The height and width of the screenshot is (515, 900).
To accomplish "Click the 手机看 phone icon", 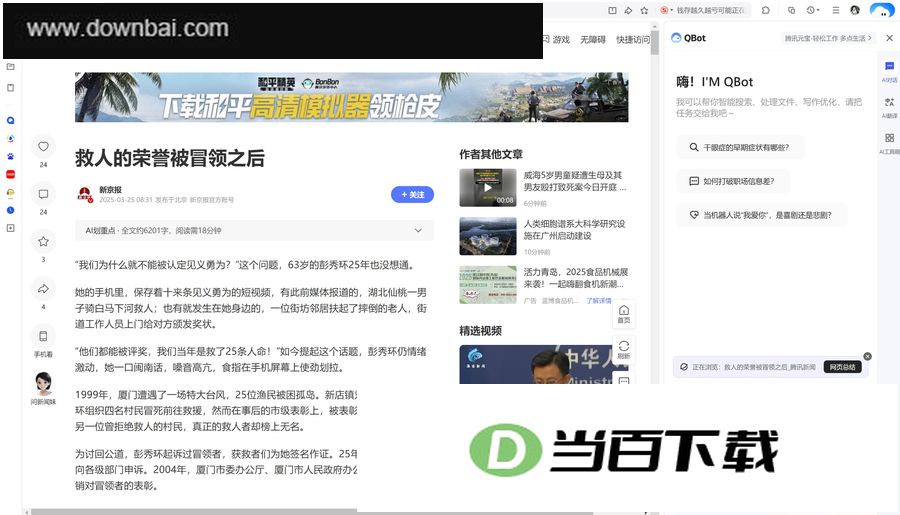I will [44, 336].
